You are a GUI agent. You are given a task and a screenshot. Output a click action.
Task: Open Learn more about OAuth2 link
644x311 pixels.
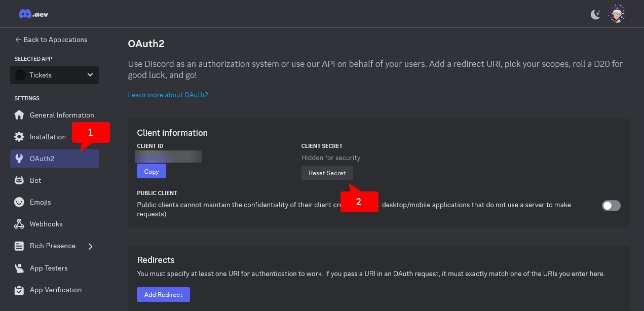[x=168, y=95]
